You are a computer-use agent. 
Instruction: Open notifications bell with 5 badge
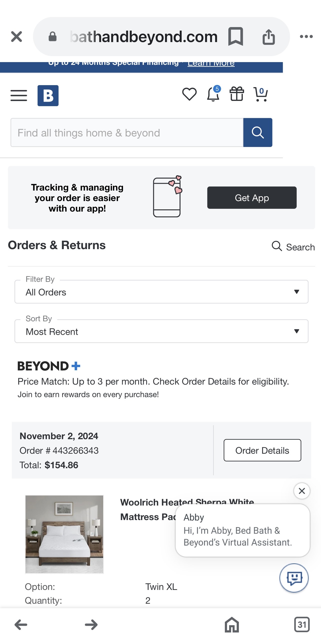point(213,94)
